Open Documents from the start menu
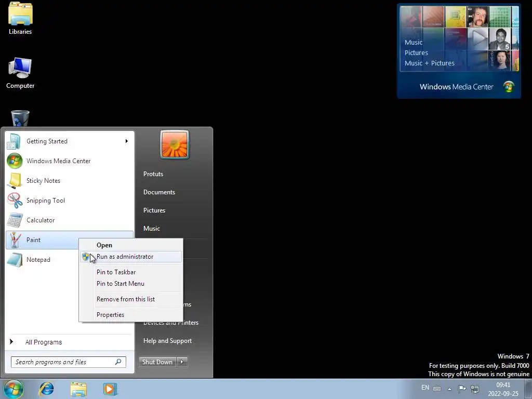 pos(159,192)
